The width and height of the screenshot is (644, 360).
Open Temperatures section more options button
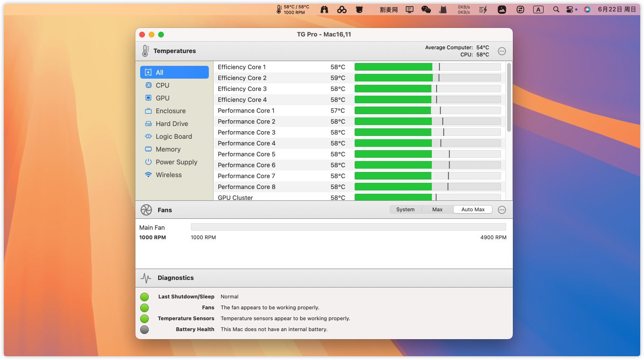(502, 51)
